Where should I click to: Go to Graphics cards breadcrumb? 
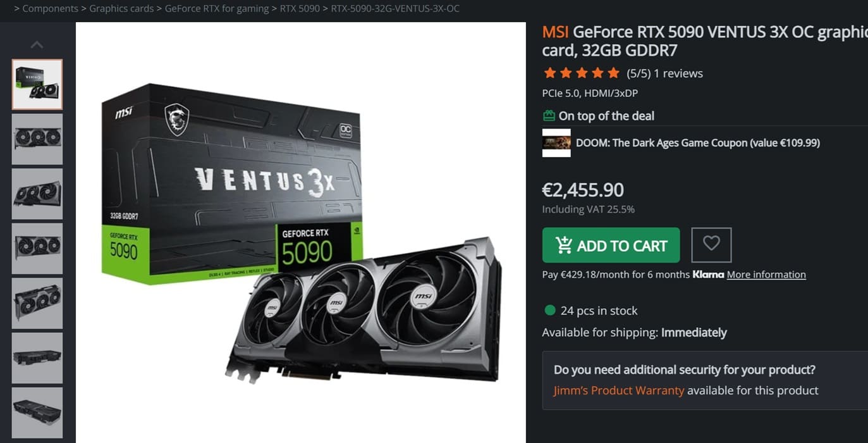click(x=121, y=9)
